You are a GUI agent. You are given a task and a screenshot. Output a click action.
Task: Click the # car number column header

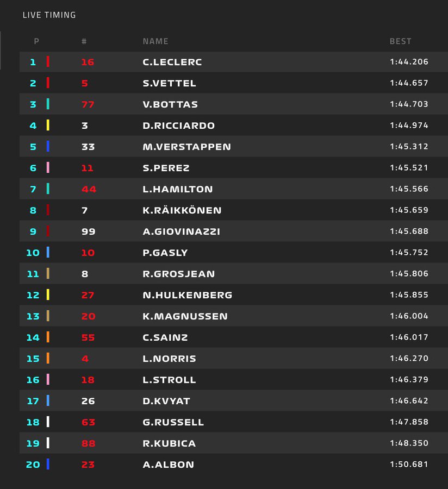click(x=84, y=41)
